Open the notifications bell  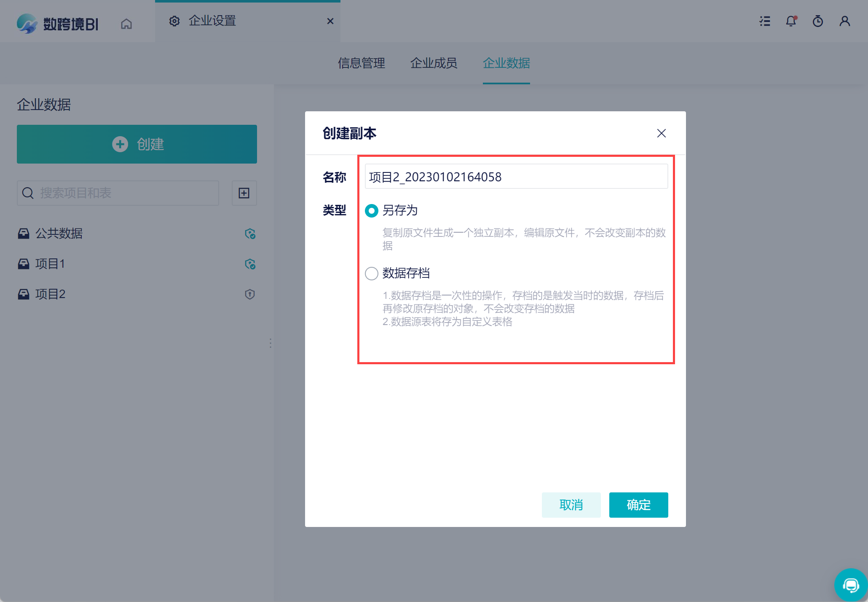pyautogui.click(x=791, y=21)
